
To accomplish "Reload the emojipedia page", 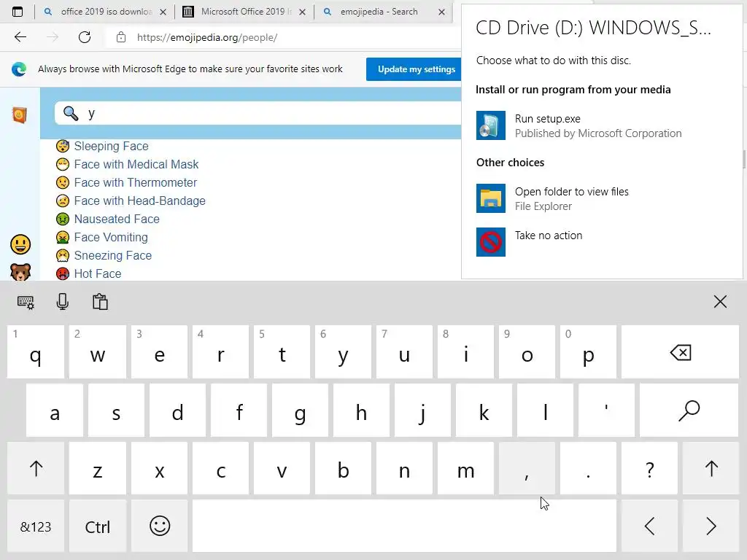I will point(85,37).
